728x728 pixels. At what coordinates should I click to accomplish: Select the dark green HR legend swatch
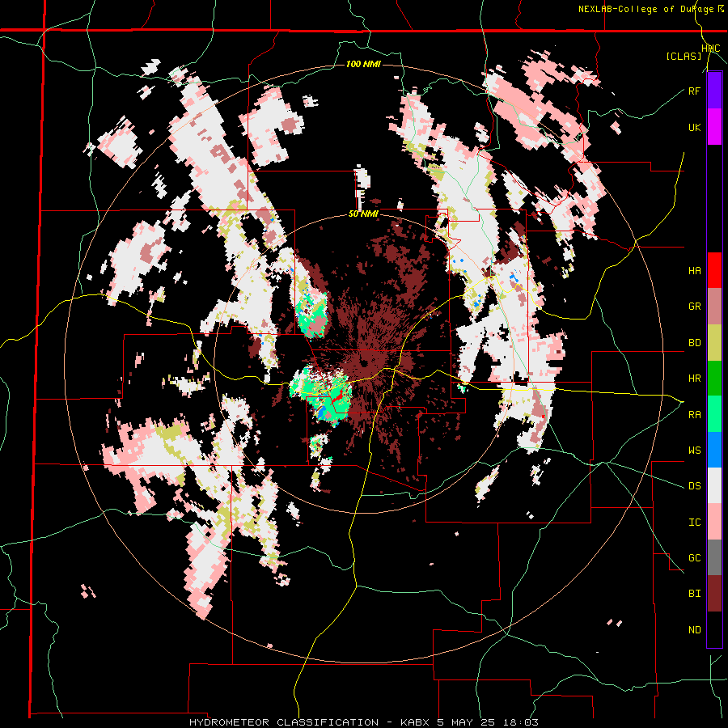point(714,378)
